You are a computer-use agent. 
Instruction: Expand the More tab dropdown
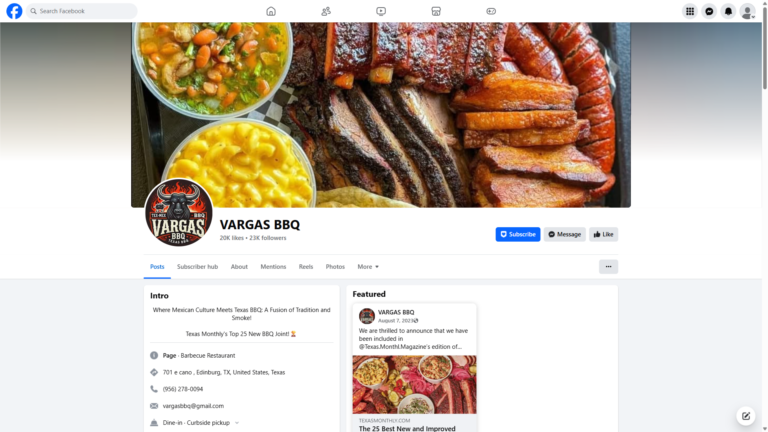coord(368,266)
